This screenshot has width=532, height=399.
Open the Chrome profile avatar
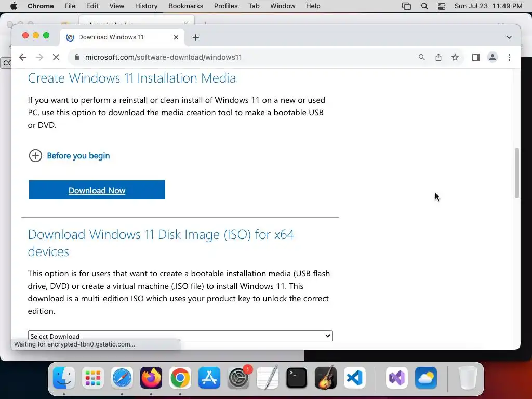click(x=493, y=57)
